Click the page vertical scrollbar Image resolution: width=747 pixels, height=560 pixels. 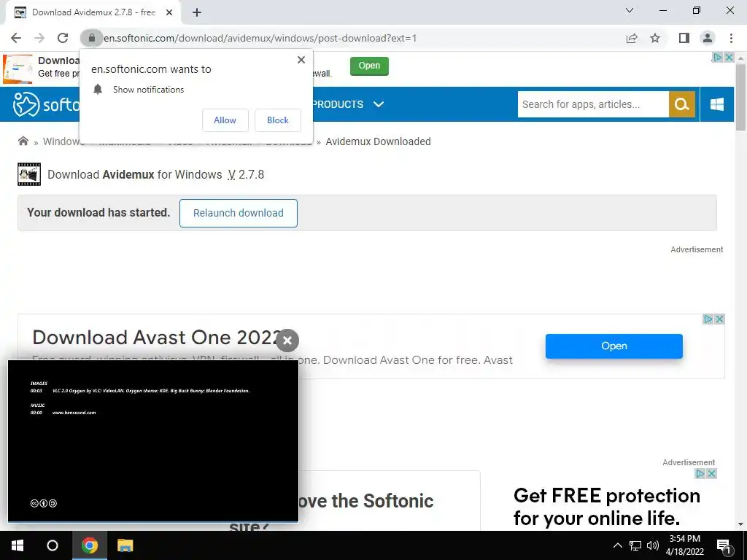[x=741, y=96]
